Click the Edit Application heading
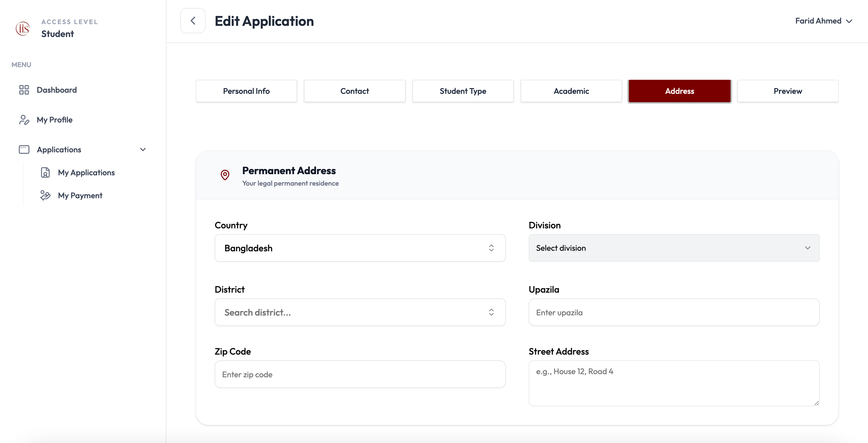 point(264,21)
